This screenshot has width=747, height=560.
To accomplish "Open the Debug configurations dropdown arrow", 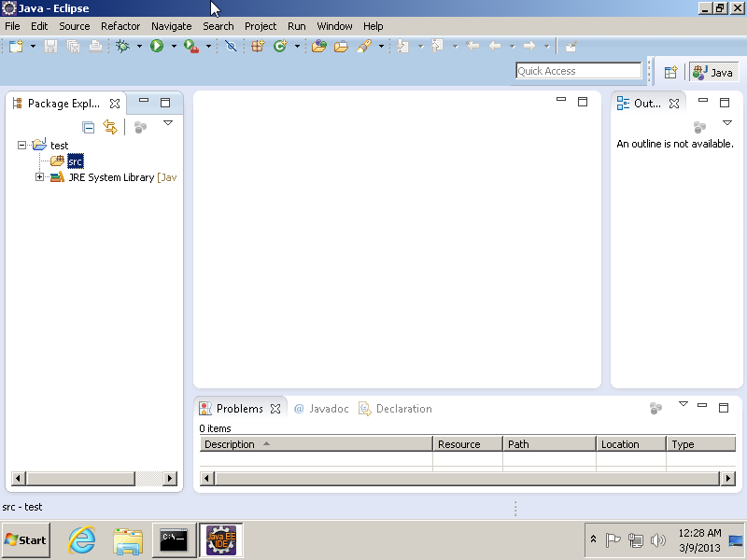I will (x=139, y=46).
